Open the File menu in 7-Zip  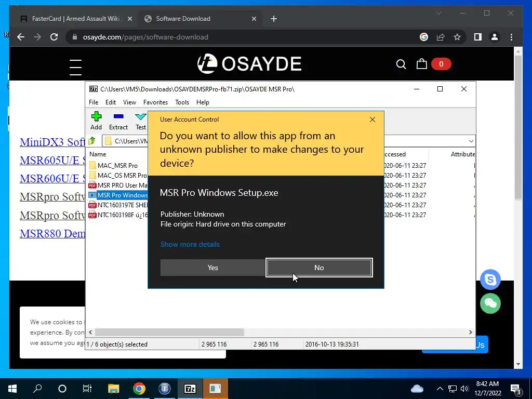(94, 102)
